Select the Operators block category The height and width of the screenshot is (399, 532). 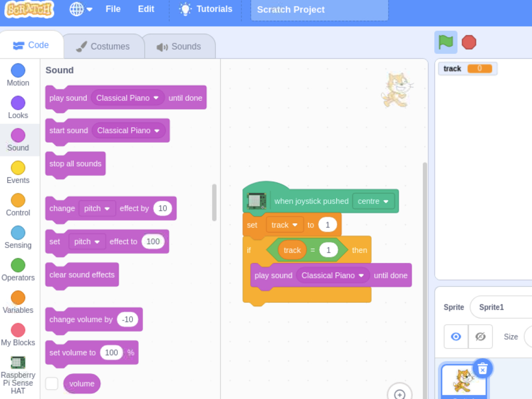[x=18, y=270]
